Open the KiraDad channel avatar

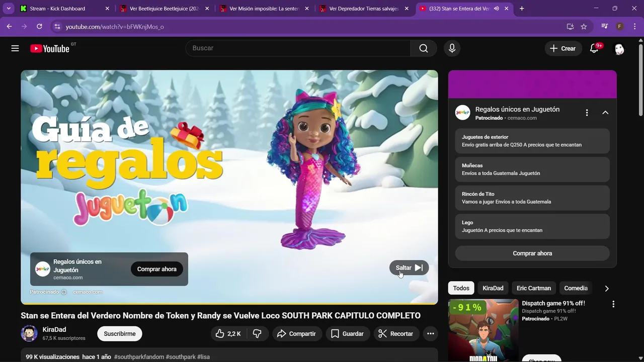(29, 333)
